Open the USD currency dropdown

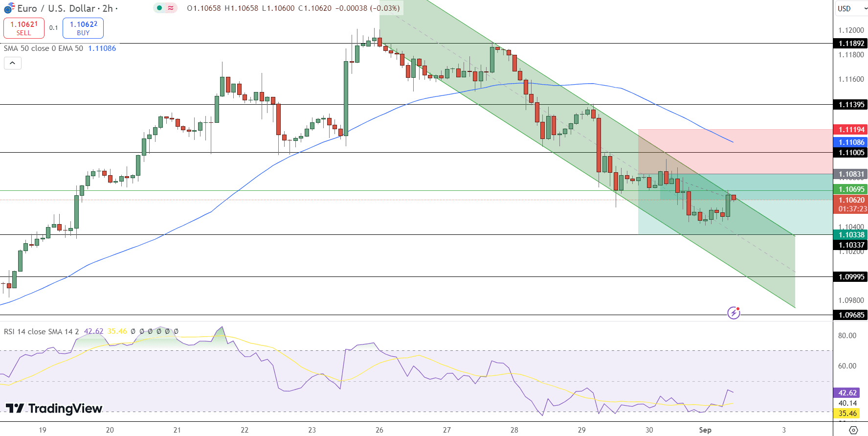[x=851, y=8]
